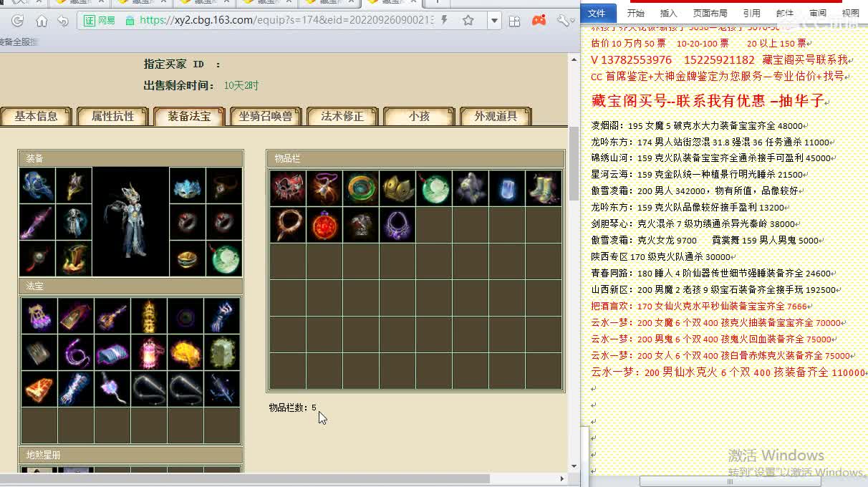Open the 页面布局 ribbon tab in Word
Screen dimensions: 868x487
click(x=710, y=13)
